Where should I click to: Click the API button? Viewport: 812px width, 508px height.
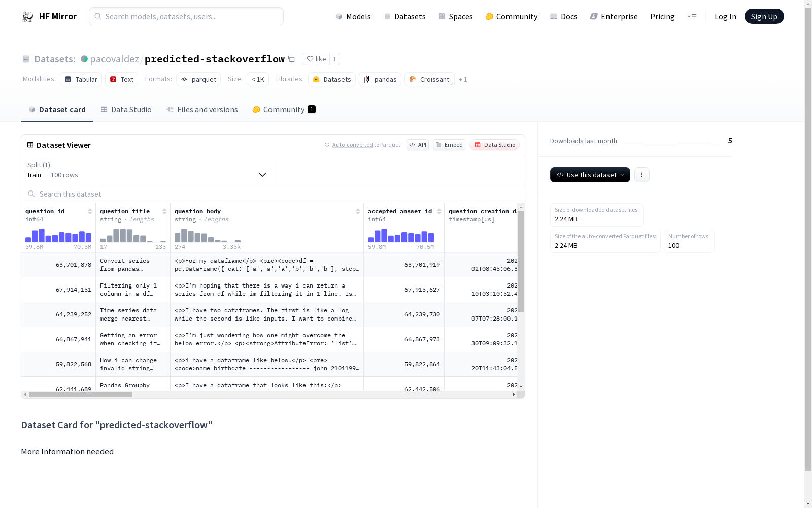(418, 145)
